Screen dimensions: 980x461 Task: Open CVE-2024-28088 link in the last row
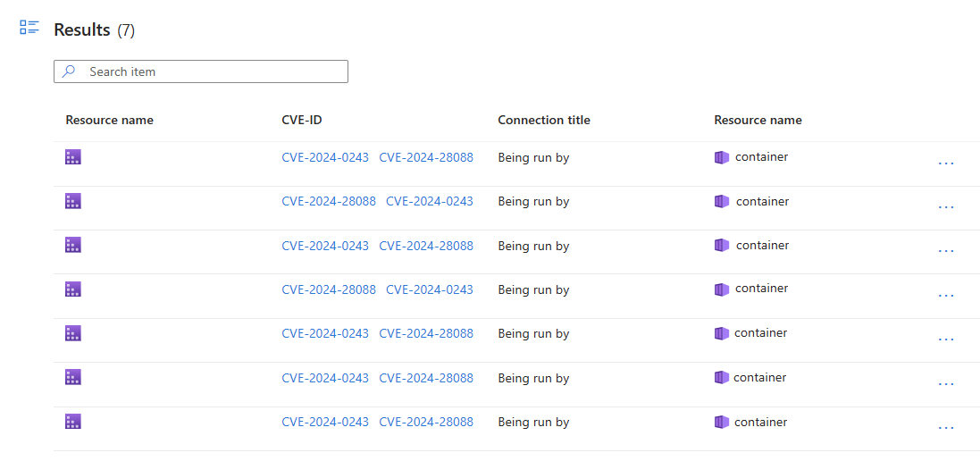click(x=426, y=422)
